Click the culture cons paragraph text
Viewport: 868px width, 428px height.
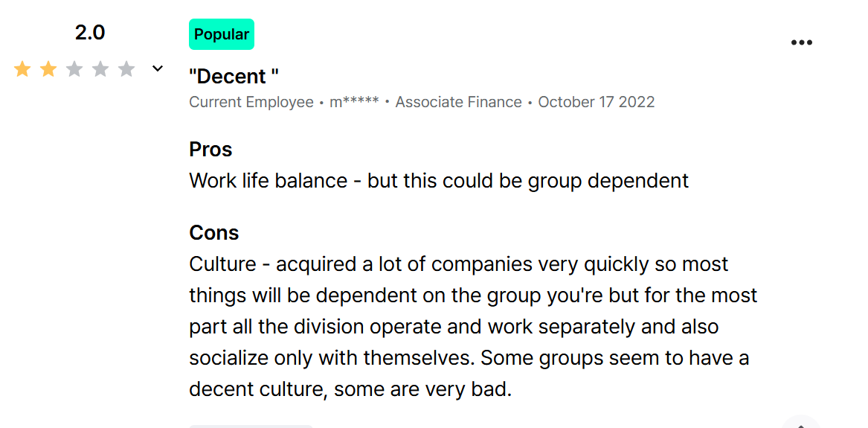click(x=473, y=328)
